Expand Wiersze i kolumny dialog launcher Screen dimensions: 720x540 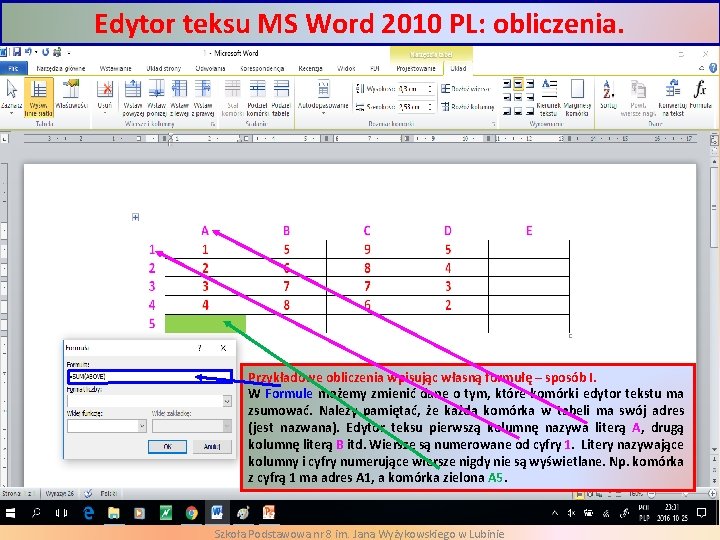point(213,124)
